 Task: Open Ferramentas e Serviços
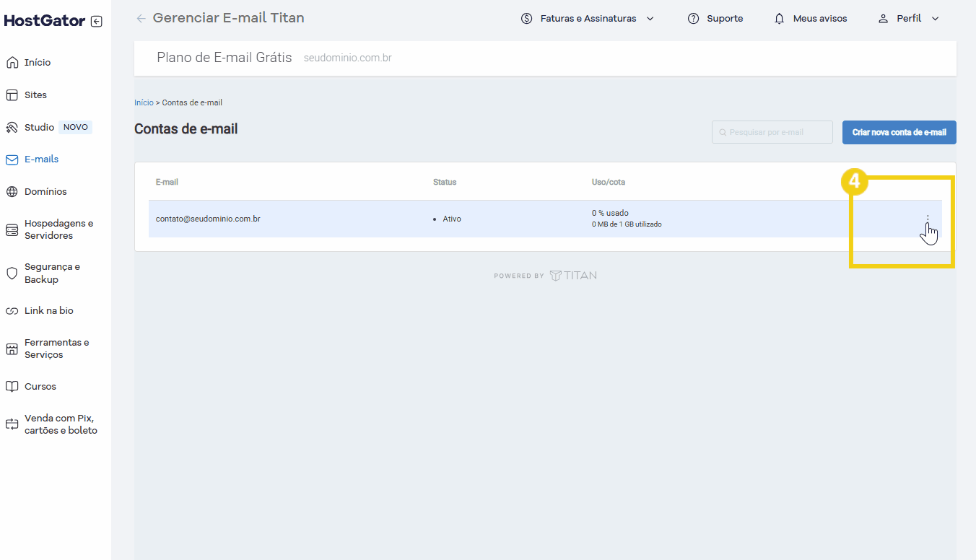(x=57, y=349)
